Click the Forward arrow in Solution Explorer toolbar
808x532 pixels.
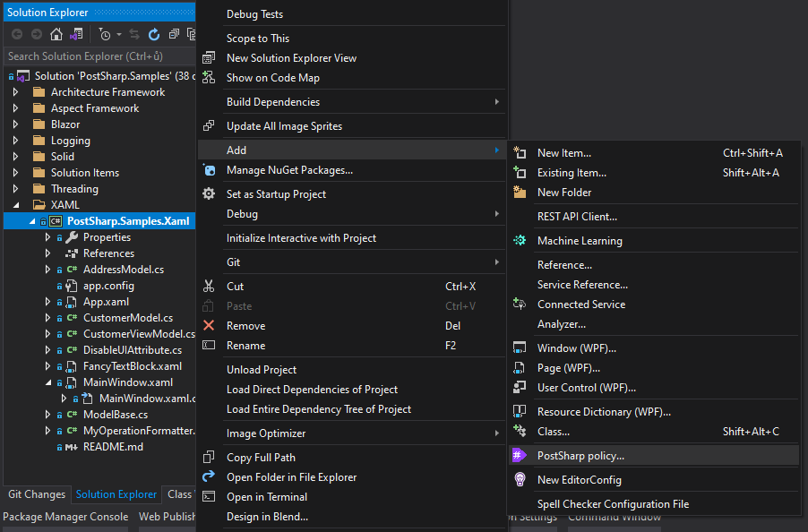click(37, 35)
